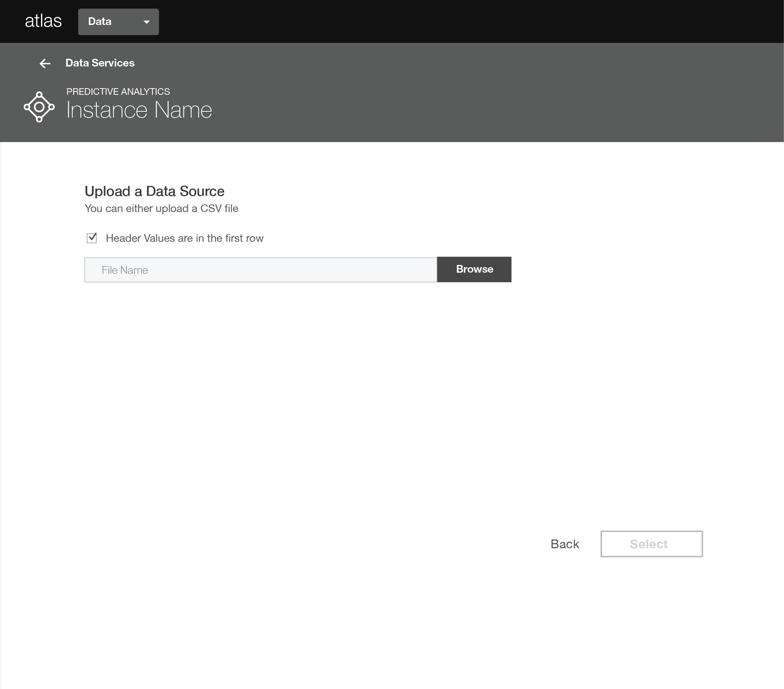The width and height of the screenshot is (784, 689).
Task: Open the Data dropdown menu
Action: click(x=118, y=22)
